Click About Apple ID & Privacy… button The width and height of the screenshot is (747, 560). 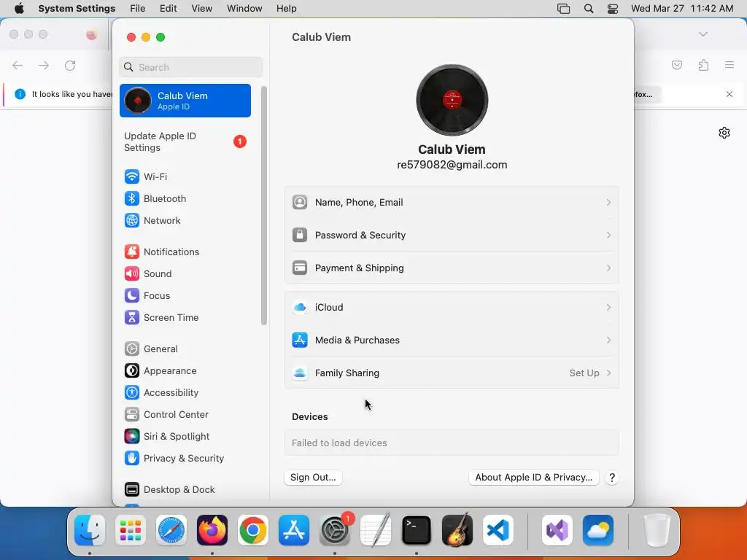533,478
